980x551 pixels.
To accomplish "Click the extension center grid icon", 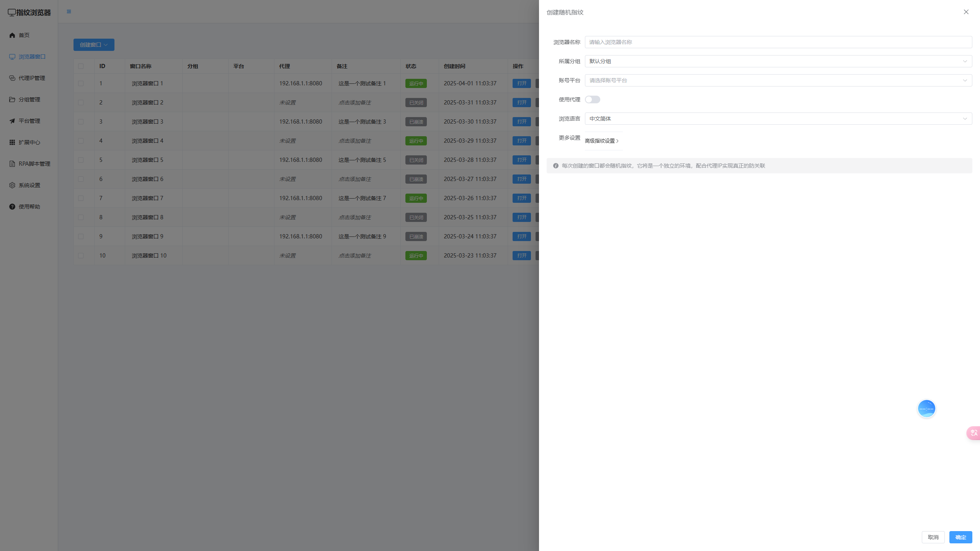I will [12, 142].
